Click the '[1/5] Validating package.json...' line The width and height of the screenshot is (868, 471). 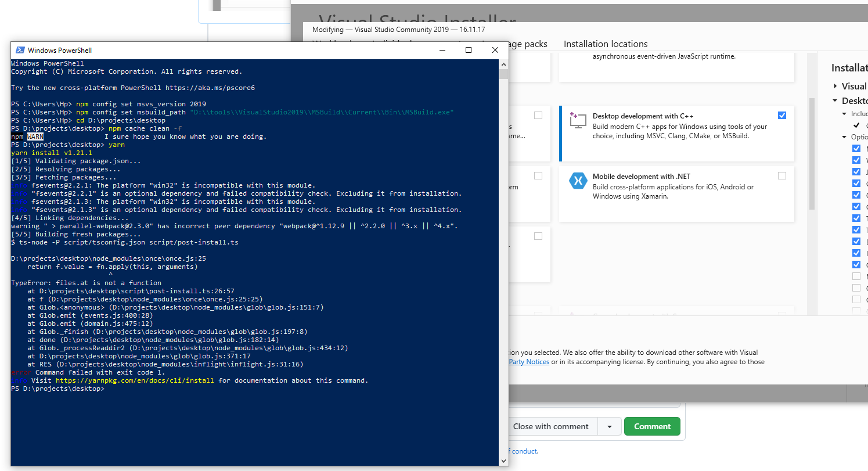(76, 161)
